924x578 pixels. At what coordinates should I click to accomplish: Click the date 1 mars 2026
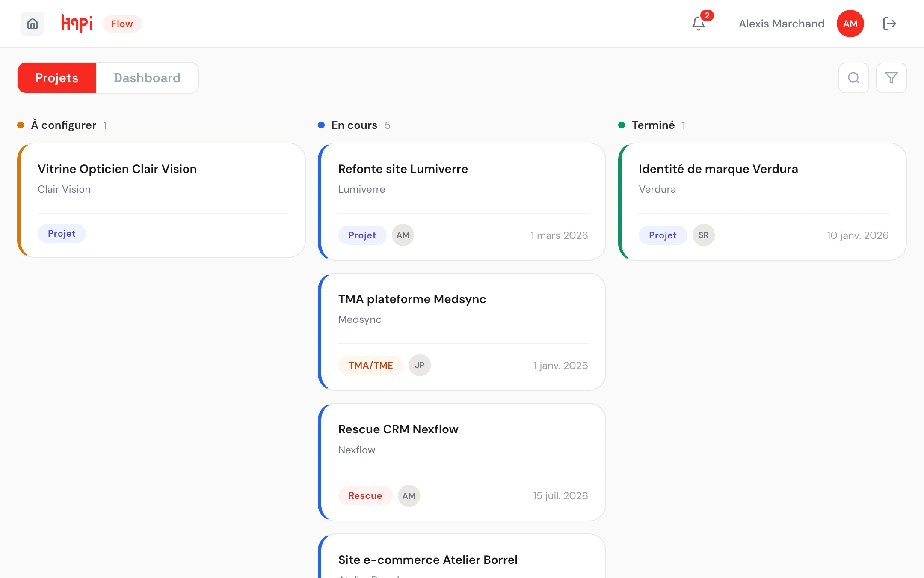tap(559, 235)
